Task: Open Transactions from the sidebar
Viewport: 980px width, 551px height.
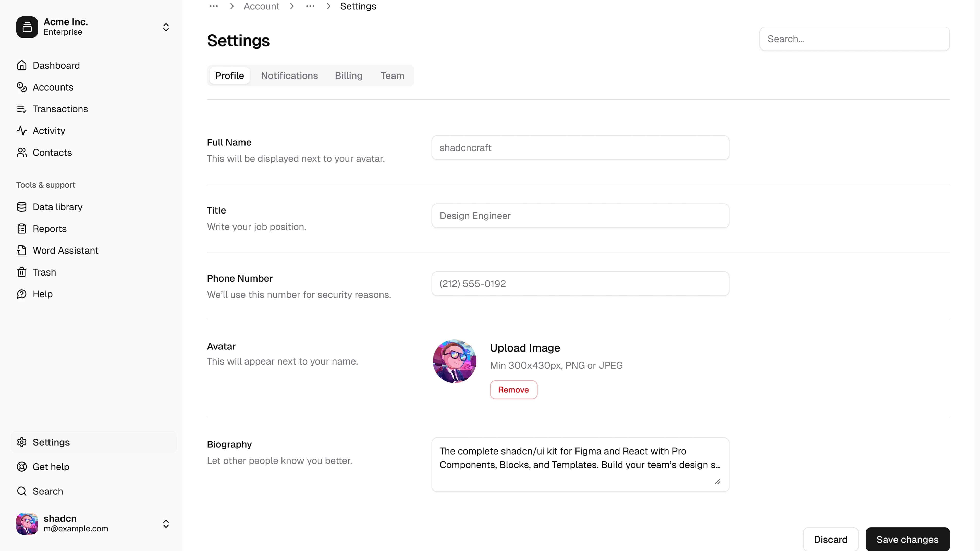Action: [60, 109]
